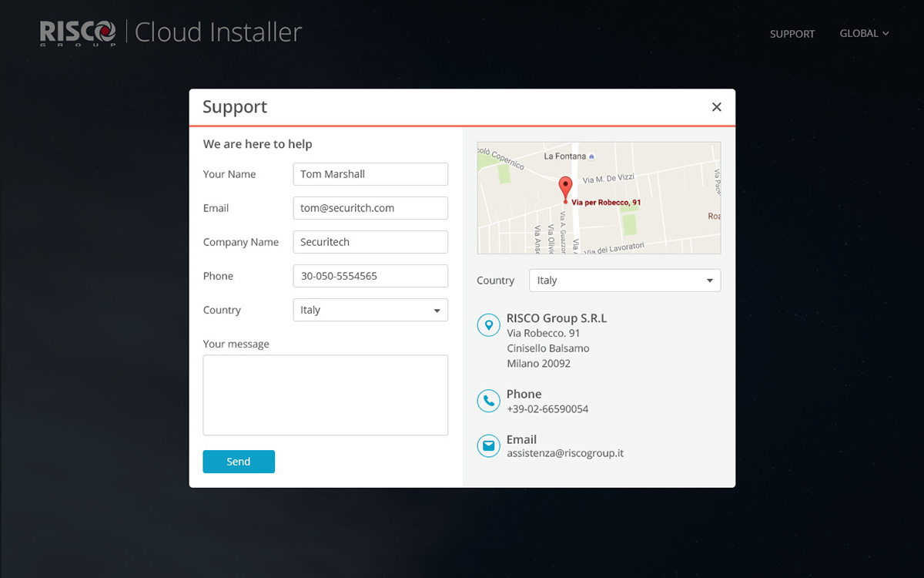Image resolution: width=924 pixels, height=578 pixels.
Task: Expand the GLOBAL region dropdown
Action: coord(864,34)
